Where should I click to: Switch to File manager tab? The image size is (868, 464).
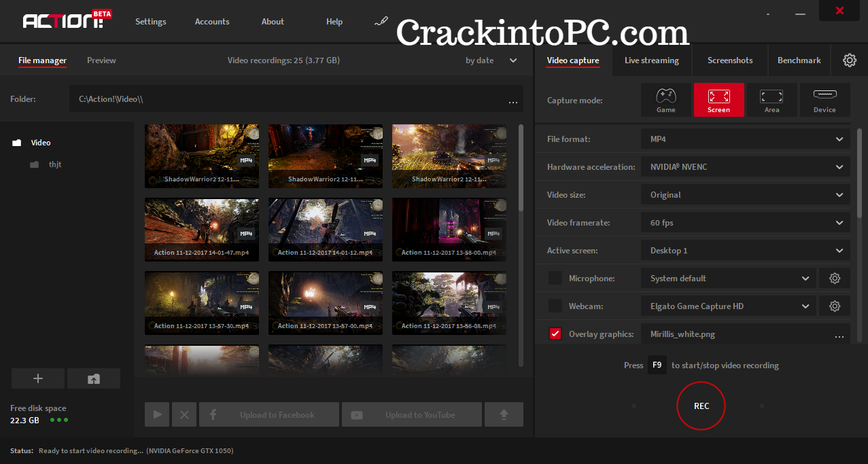tap(42, 60)
